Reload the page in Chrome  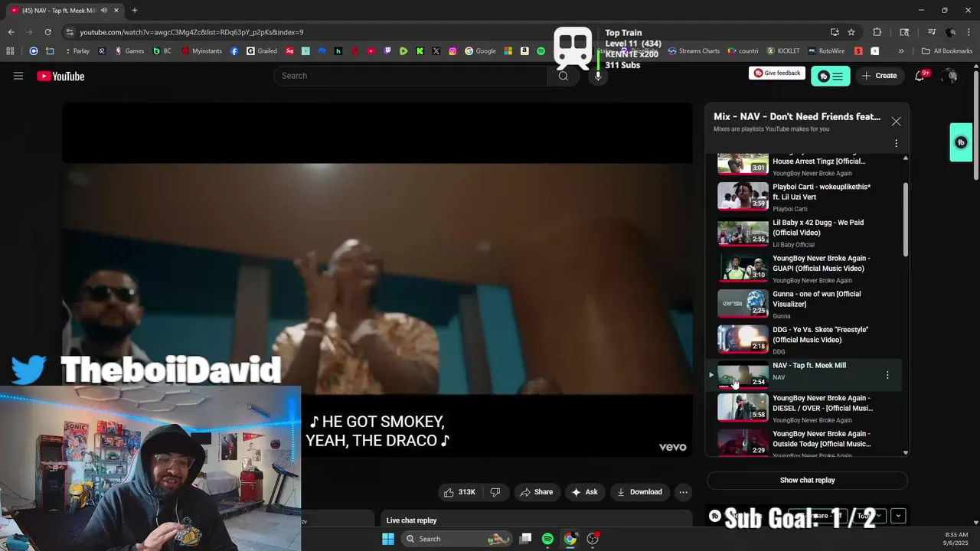coord(47,32)
